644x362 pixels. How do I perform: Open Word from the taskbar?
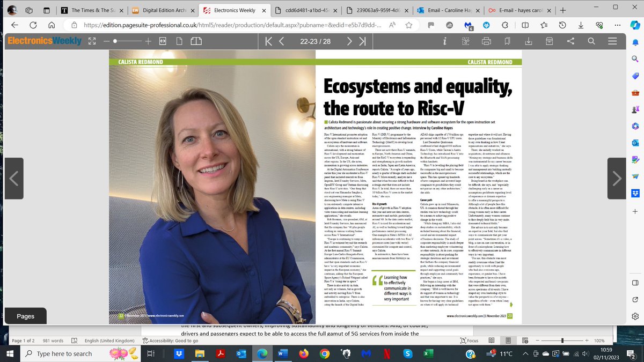click(x=282, y=353)
